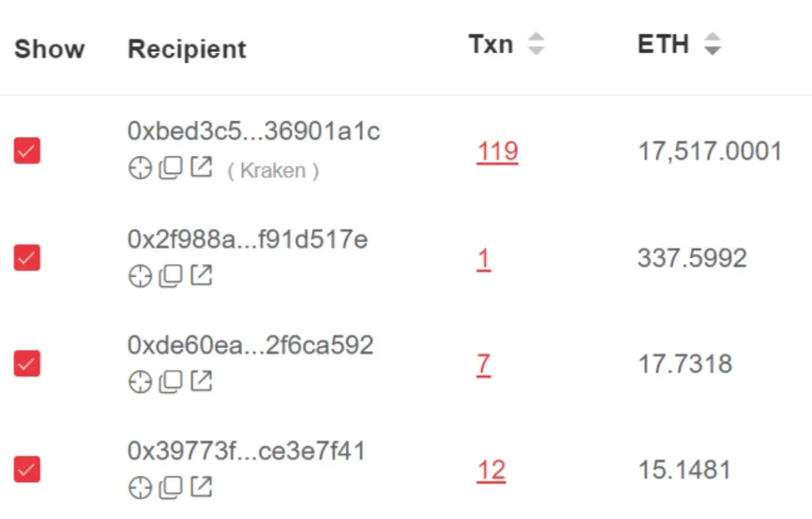This screenshot has width=812, height=519.
Task: Copy the Kraken recipient address 0xbed3c5...36901a1c
Action: pyautogui.click(x=171, y=169)
